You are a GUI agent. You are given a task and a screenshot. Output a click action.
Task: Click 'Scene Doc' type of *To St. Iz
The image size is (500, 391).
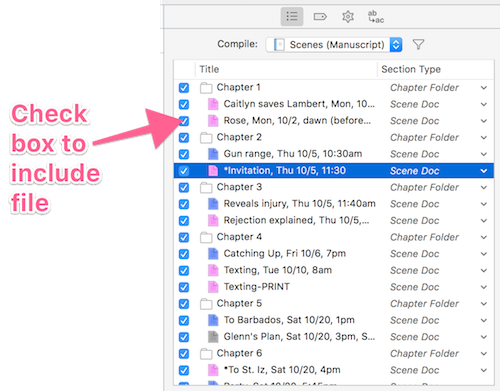(415, 370)
